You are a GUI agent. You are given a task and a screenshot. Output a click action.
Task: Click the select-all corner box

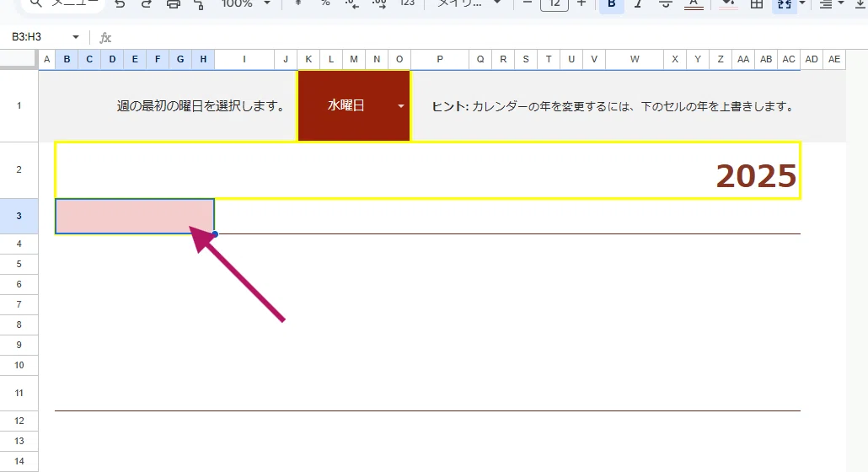[19, 59]
